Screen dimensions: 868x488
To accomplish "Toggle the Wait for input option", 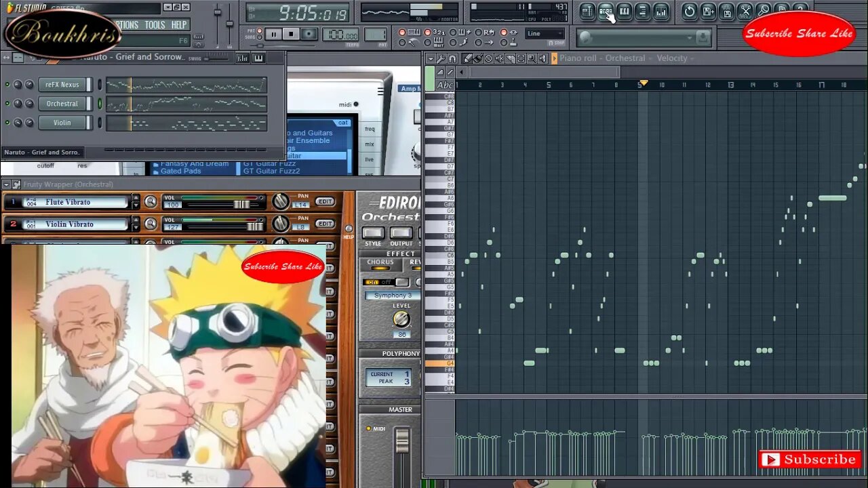I will 427,43.
